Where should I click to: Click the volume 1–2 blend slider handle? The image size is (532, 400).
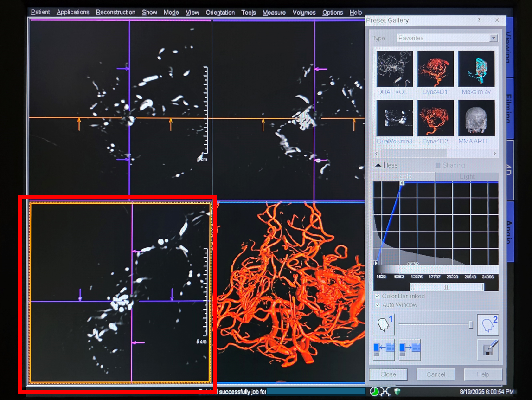[x=471, y=325]
